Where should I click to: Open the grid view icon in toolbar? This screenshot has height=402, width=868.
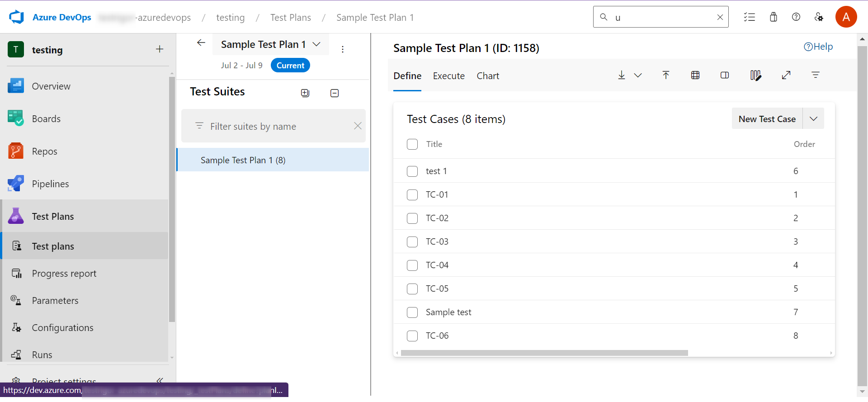(695, 76)
